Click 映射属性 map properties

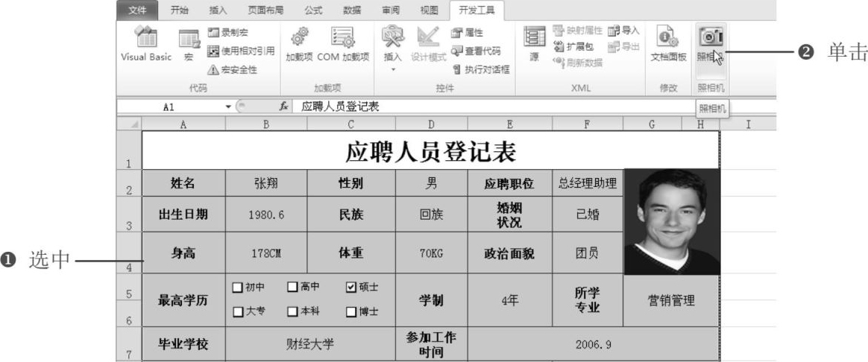pyautogui.click(x=577, y=31)
